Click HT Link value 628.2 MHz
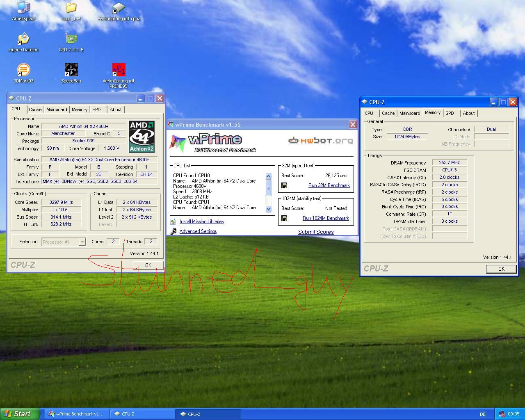 coord(61,224)
